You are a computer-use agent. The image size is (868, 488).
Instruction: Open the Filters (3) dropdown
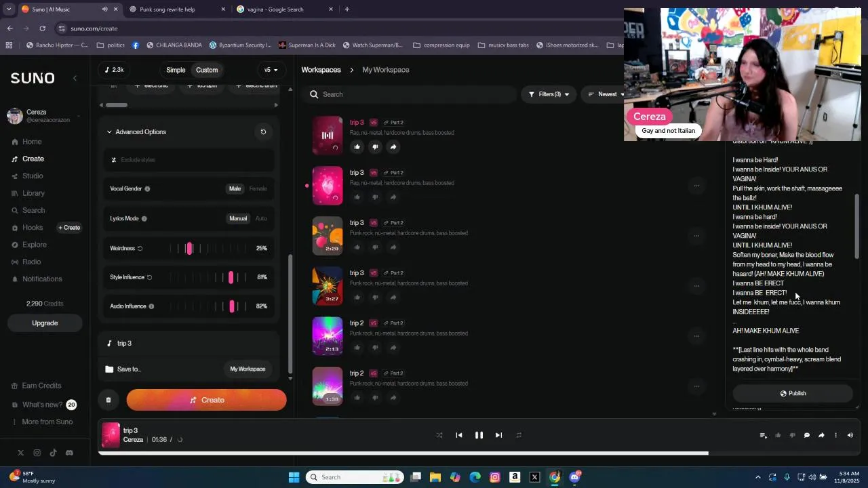point(549,94)
